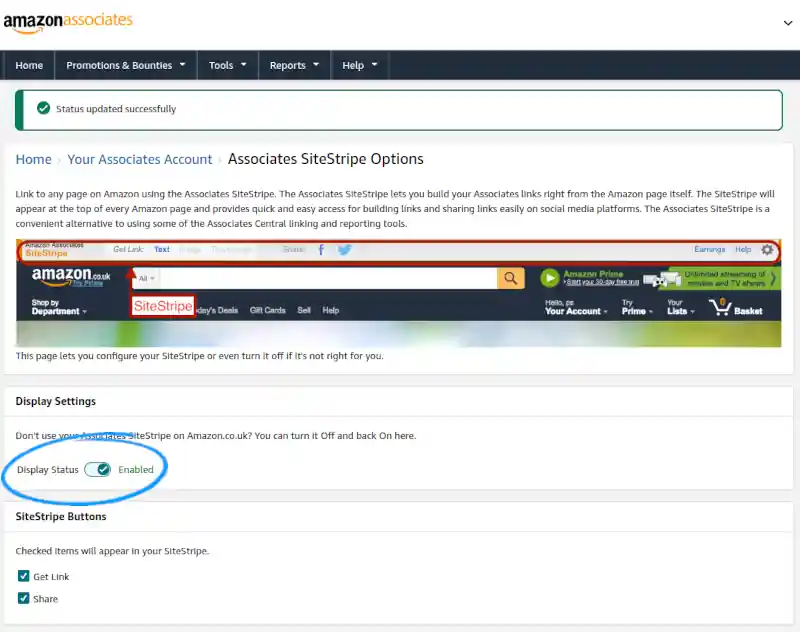Image resolution: width=800 pixels, height=632 pixels.
Task: Open Your Associates Account breadcrumb link
Action: pyautogui.click(x=139, y=159)
